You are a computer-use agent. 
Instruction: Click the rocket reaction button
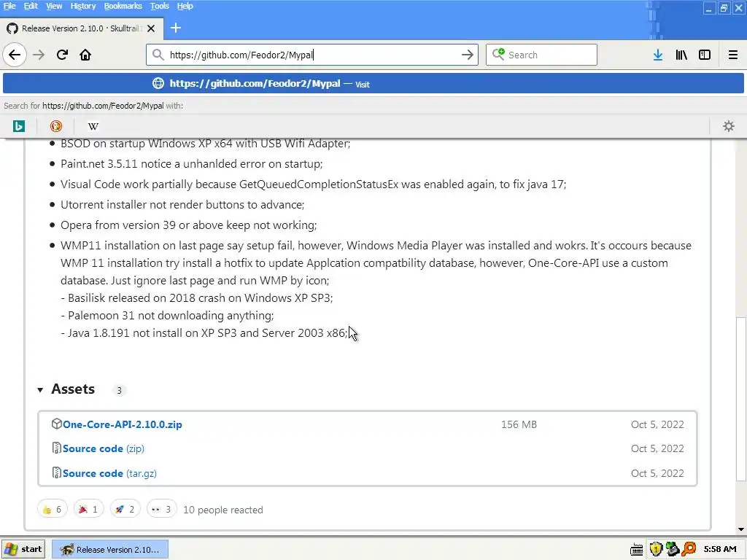125,510
